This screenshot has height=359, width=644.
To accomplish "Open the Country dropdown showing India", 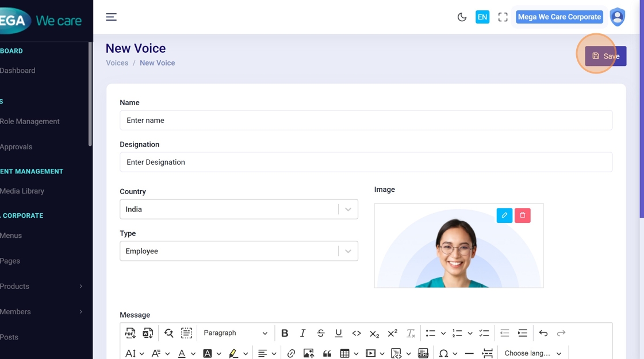I will 239,209.
